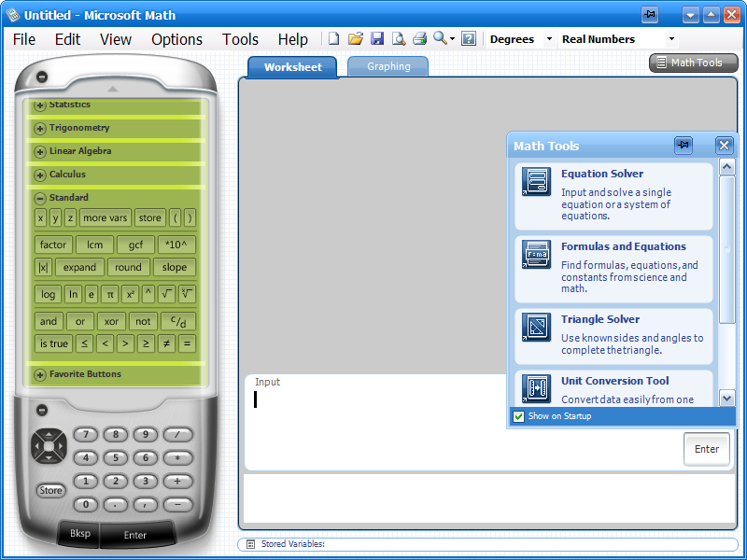Open the View menu
This screenshot has height=560, width=747.
[115, 39]
